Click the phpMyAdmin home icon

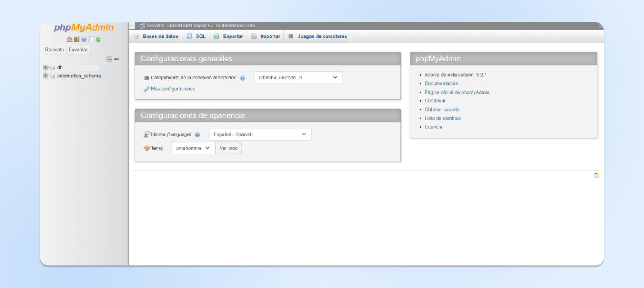click(x=69, y=39)
